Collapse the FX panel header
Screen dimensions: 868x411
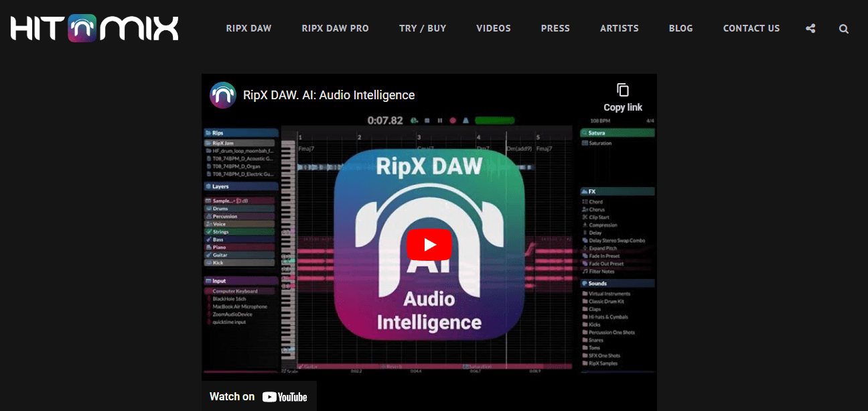click(x=617, y=192)
